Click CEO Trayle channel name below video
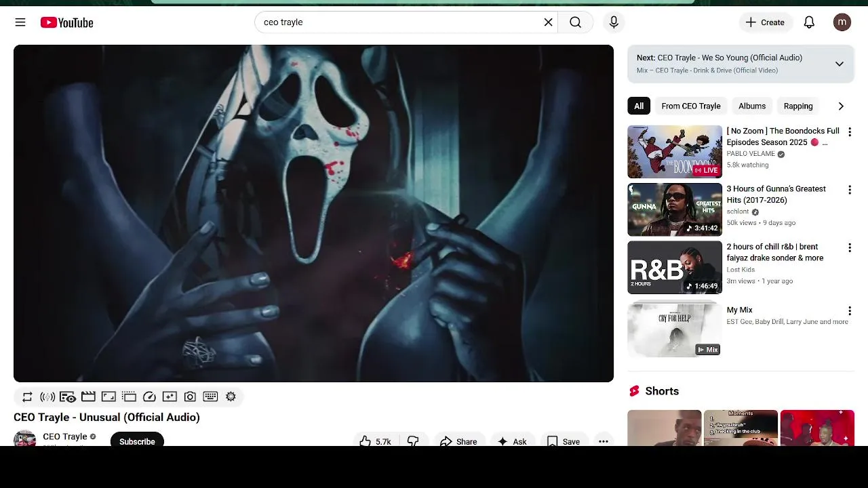Viewport: 868px width, 488px height. coord(65,436)
